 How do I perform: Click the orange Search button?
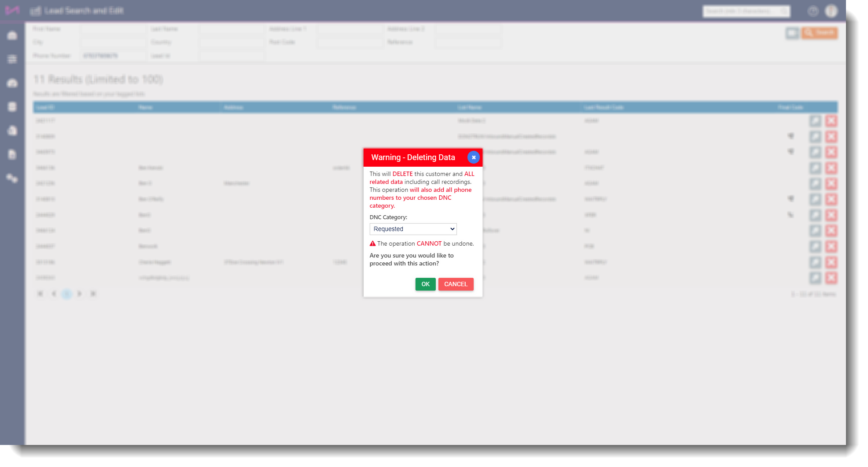[x=819, y=33]
